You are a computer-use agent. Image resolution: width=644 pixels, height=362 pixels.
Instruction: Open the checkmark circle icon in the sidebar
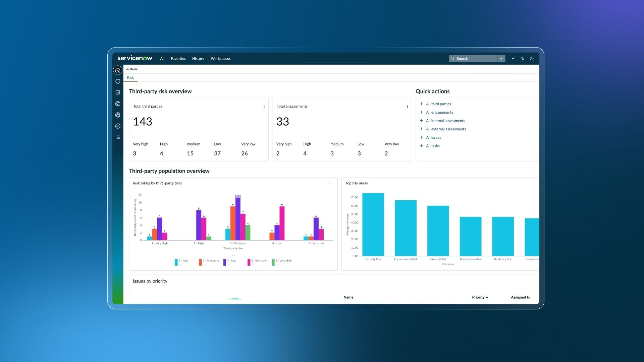118,126
